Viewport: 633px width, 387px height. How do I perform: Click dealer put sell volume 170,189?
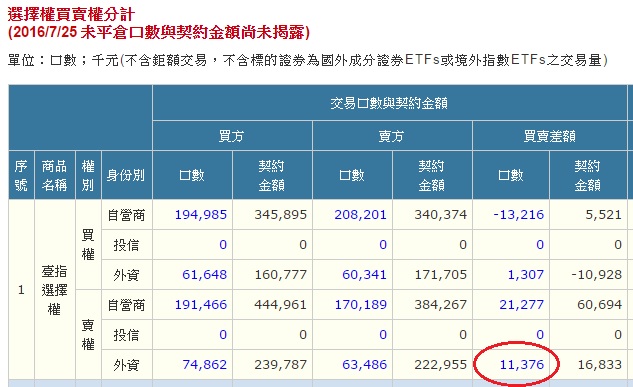tap(360, 305)
